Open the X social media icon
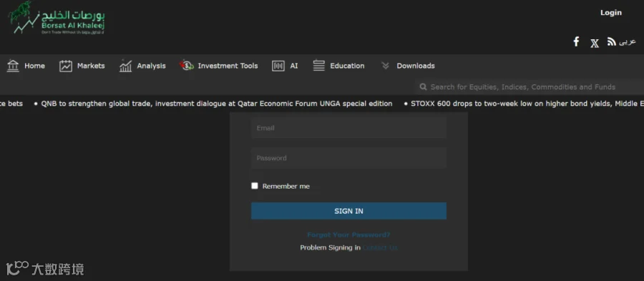The width and height of the screenshot is (644, 281). [x=595, y=43]
